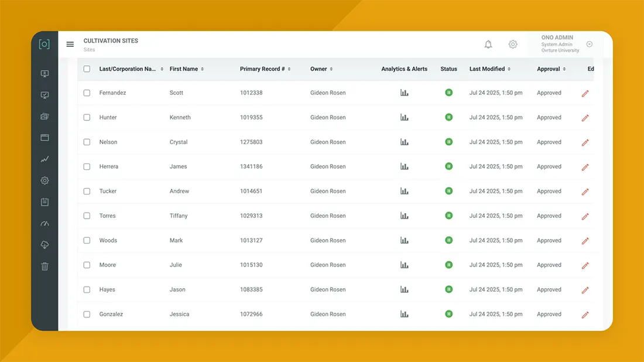Select primary record 1083385

coord(251,290)
